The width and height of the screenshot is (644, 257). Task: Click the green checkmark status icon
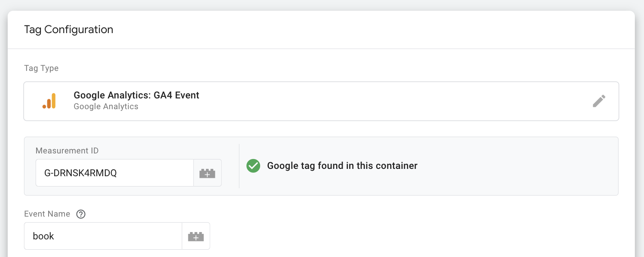click(x=253, y=166)
